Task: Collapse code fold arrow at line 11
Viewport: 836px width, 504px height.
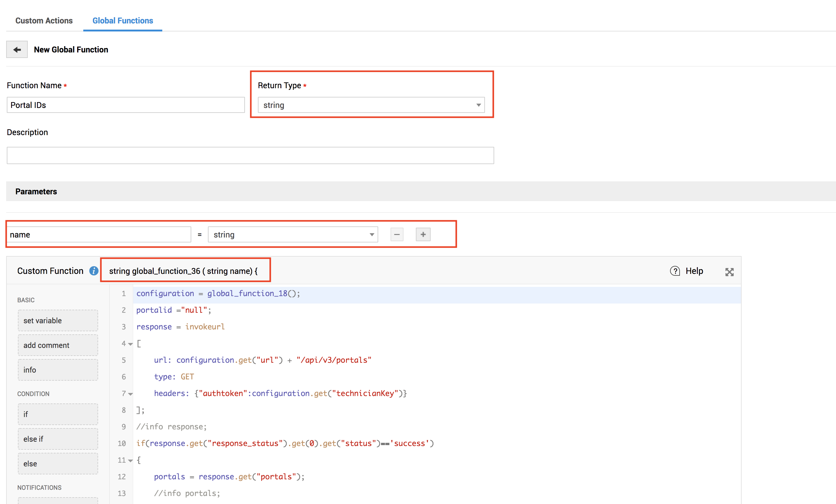Action: (x=130, y=461)
